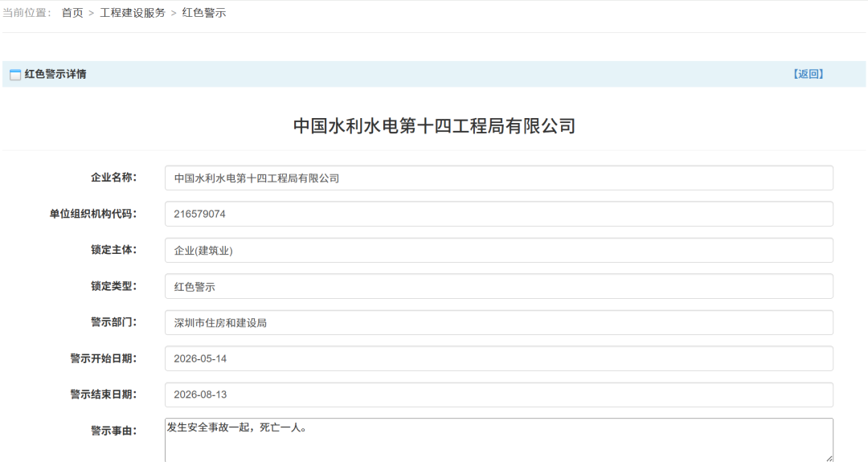The width and height of the screenshot is (868, 462).
Task: Click the 警示部门 label
Action: coord(113,322)
